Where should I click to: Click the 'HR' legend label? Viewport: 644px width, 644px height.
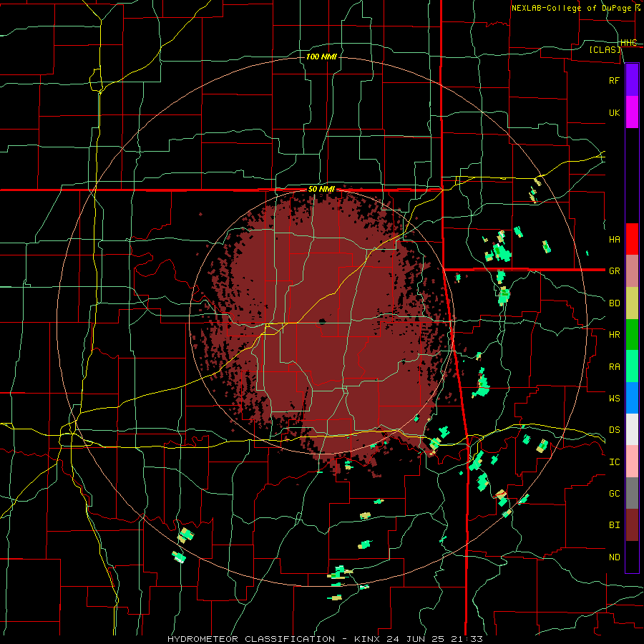tap(614, 335)
